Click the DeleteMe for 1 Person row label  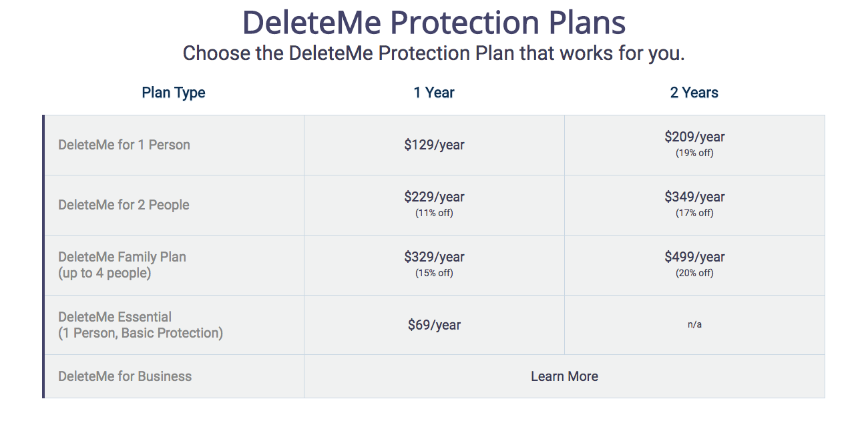tap(124, 145)
